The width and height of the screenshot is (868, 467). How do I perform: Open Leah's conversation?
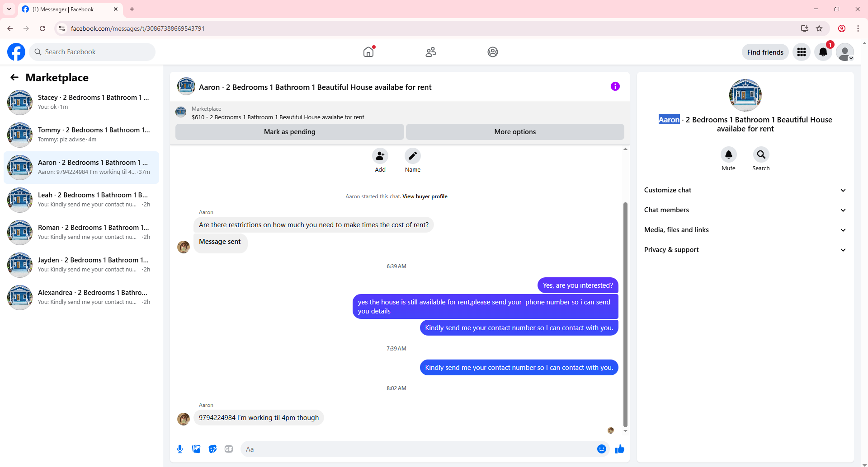(81, 200)
